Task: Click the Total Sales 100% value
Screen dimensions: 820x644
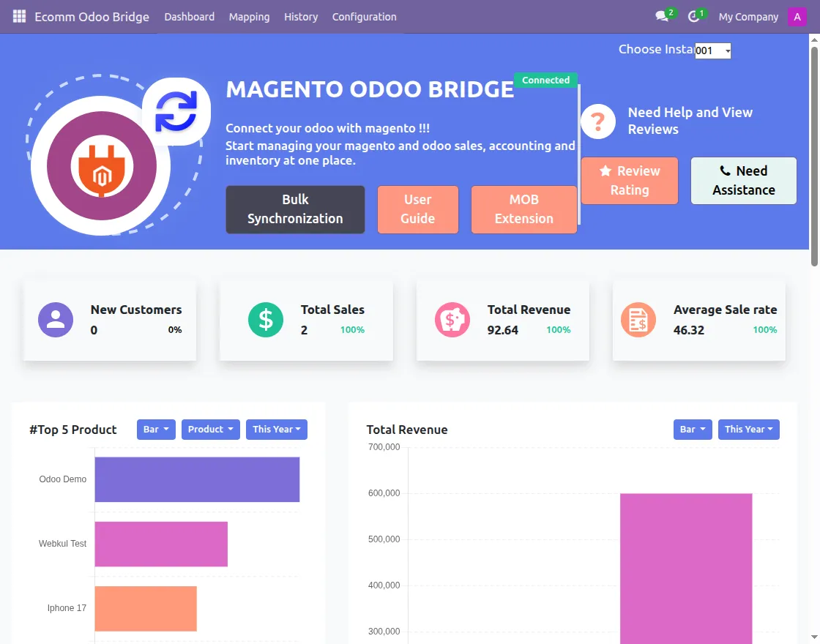Action: coord(352,330)
